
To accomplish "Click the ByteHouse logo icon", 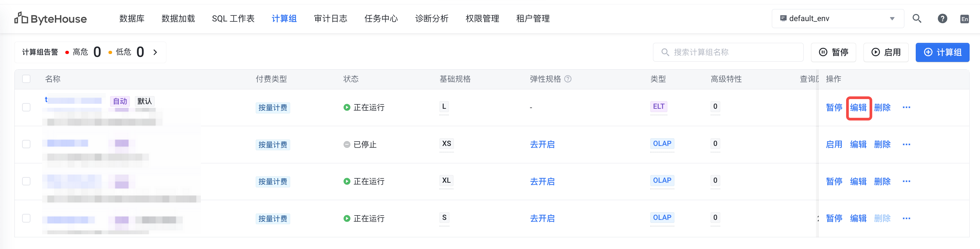I will tap(21, 18).
